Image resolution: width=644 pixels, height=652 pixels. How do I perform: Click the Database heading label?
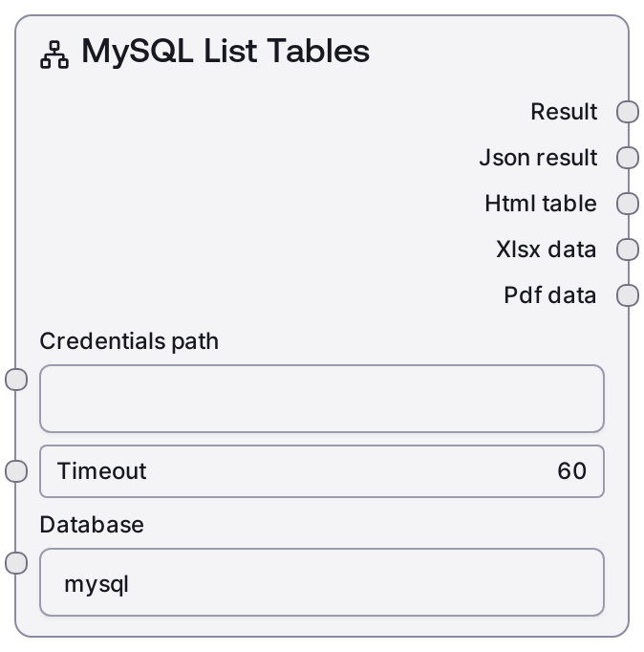(x=92, y=525)
